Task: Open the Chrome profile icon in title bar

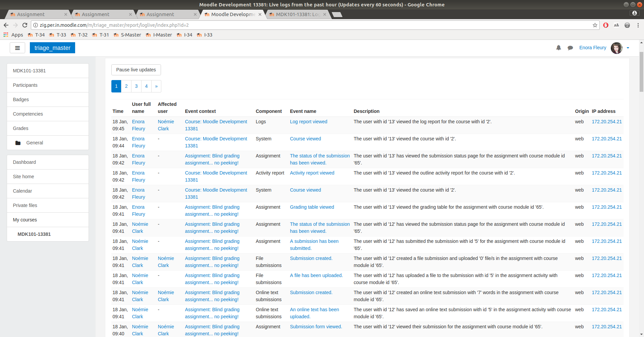Action: click(634, 13)
